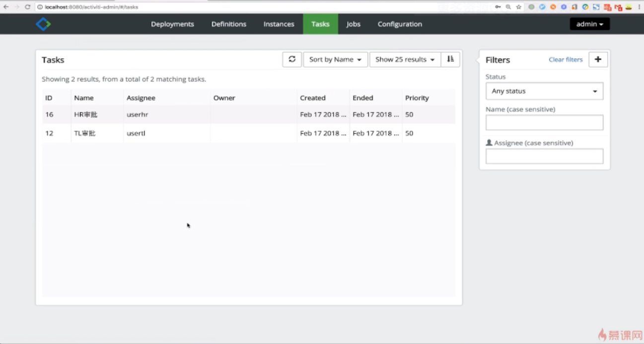Open Show 25 results dropdown
Image resolution: width=644 pixels, height=344 pixels.
405,59
